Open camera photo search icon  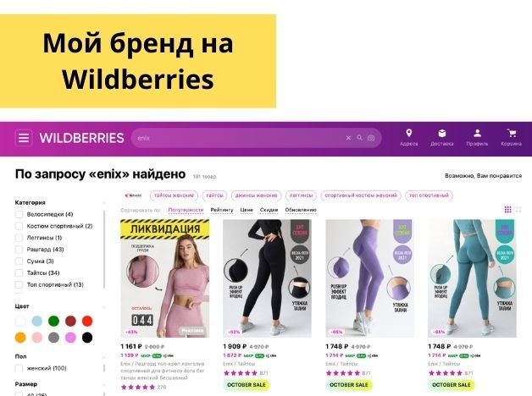(x=371, y=138)
